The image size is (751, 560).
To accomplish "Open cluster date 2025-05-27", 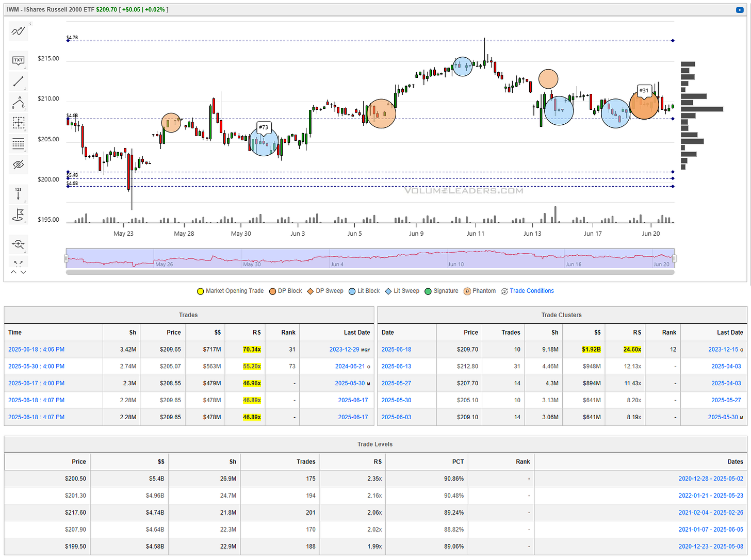I will click(x=396, y=384).
